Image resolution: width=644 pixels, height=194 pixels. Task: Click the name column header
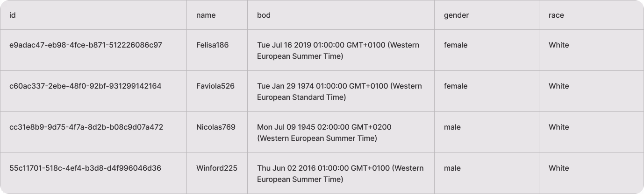[206, 15]
